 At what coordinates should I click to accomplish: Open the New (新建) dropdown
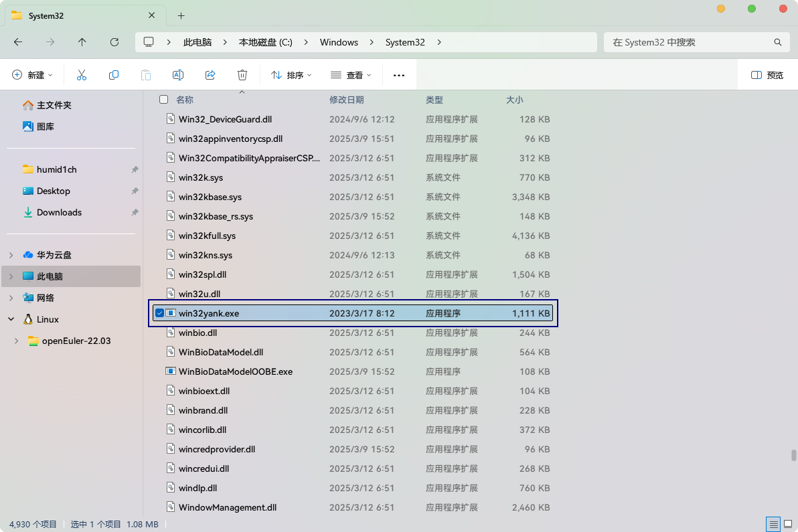point(32,75)
